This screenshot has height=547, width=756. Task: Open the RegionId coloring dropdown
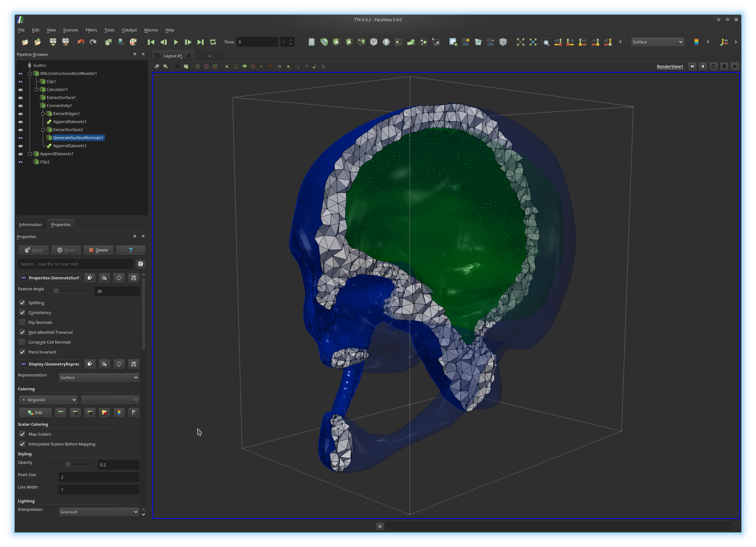[x=48, y=400]
